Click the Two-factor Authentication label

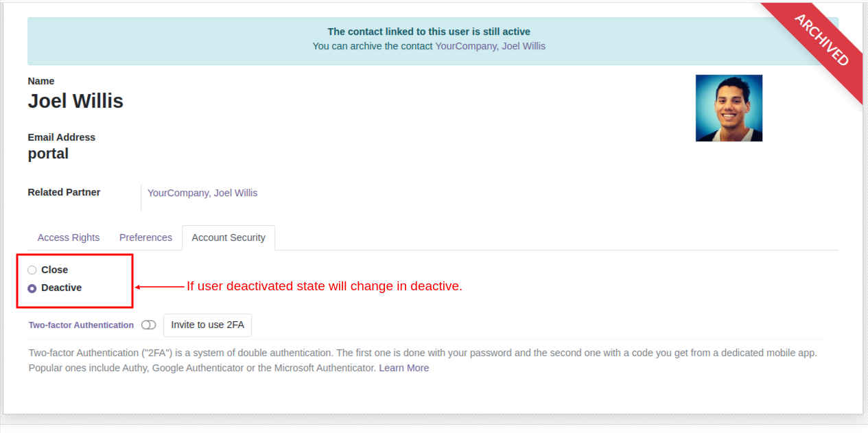point(81,325)
